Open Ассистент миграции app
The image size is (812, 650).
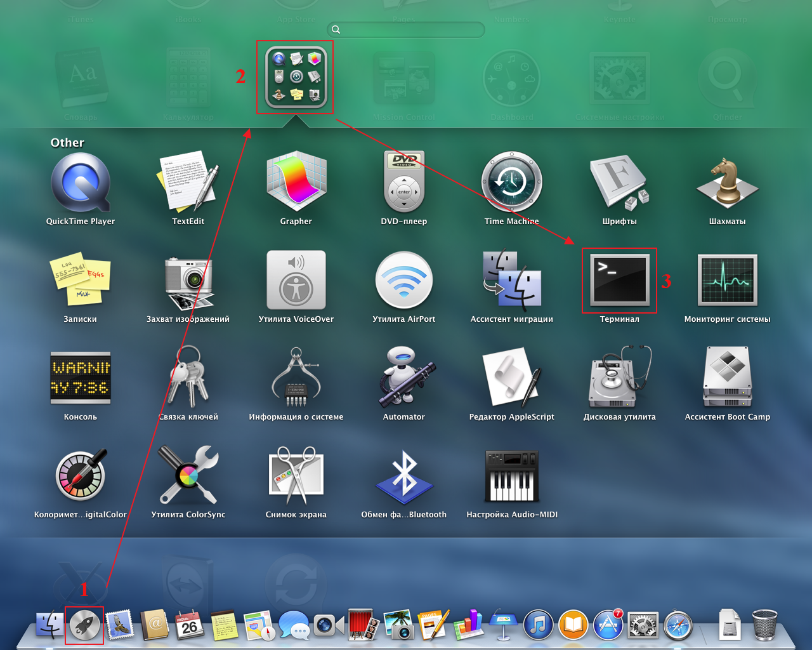pos(512,281)
